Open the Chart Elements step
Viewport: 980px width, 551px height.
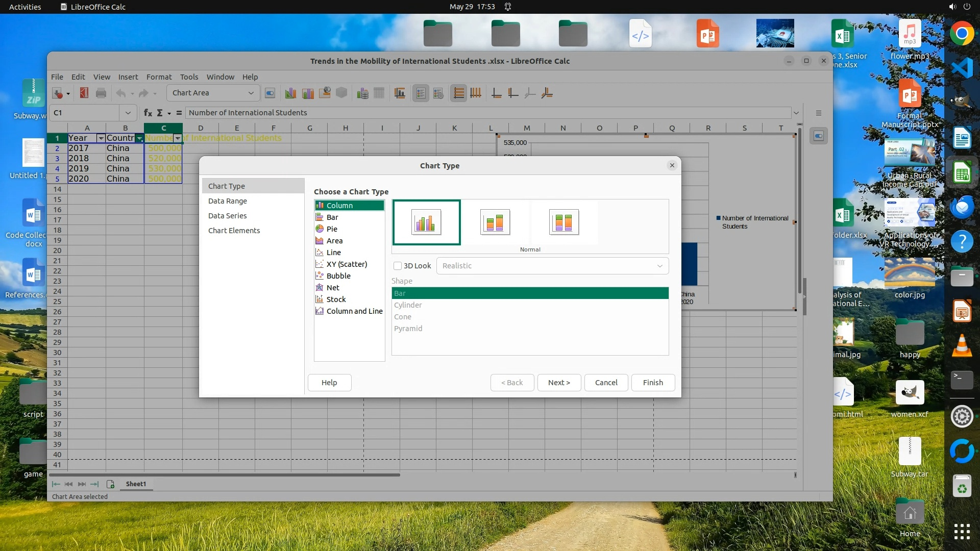pos(234,231)
